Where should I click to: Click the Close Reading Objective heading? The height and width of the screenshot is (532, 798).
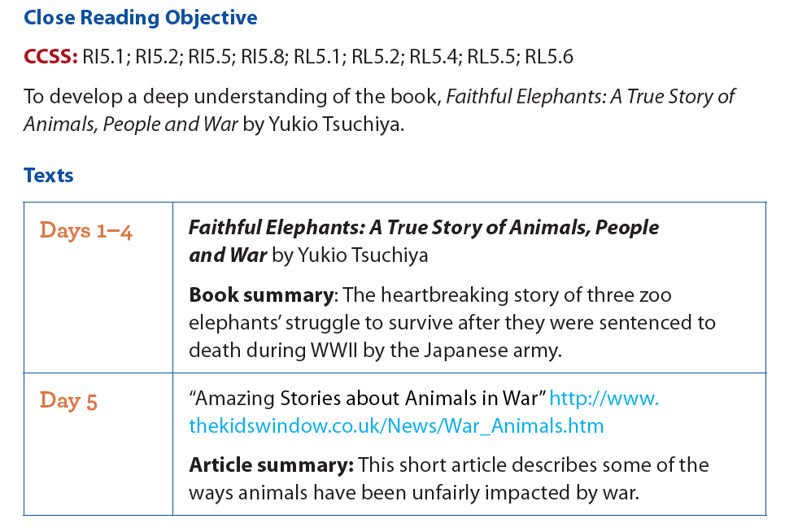pos(141,18)
